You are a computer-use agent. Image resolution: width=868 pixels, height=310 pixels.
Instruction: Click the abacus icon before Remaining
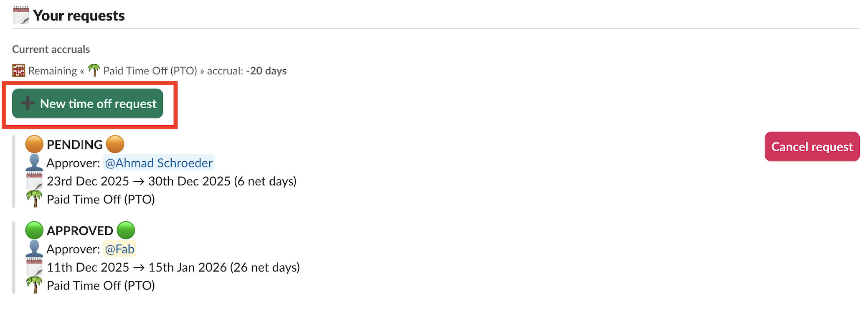(x=18, y=71)
